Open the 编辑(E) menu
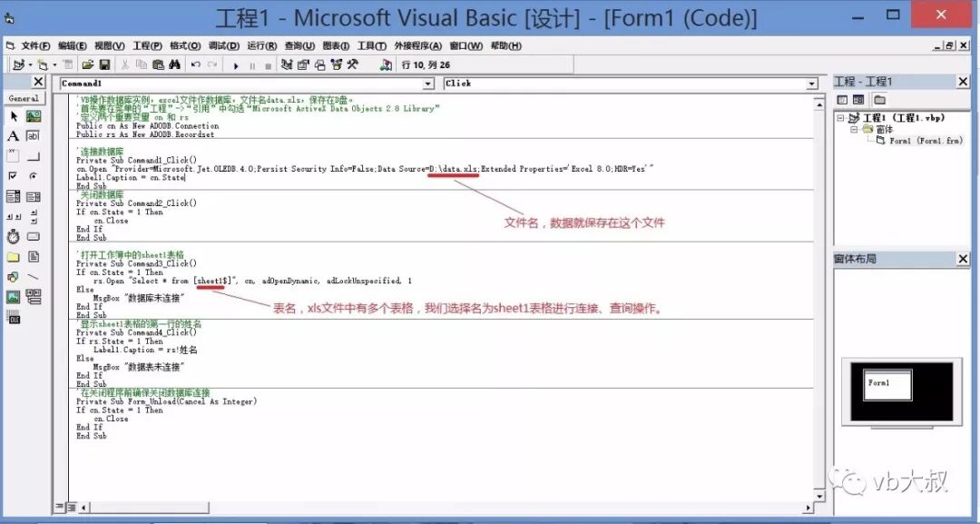 [x=73, y=45]
